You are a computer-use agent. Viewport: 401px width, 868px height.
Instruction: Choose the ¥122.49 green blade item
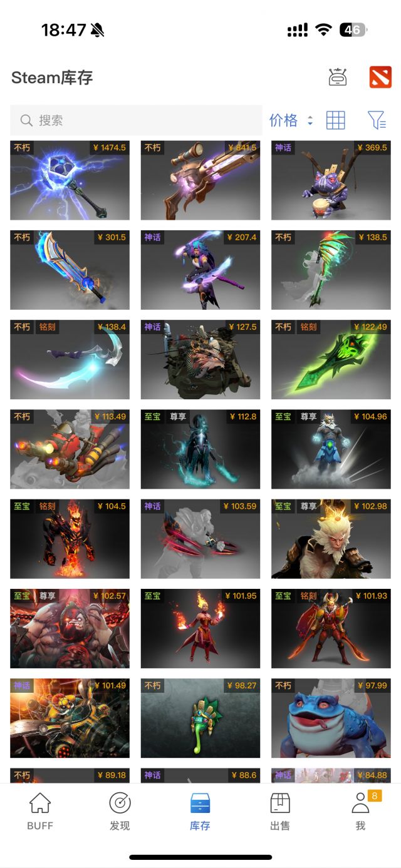coord(331,359)
